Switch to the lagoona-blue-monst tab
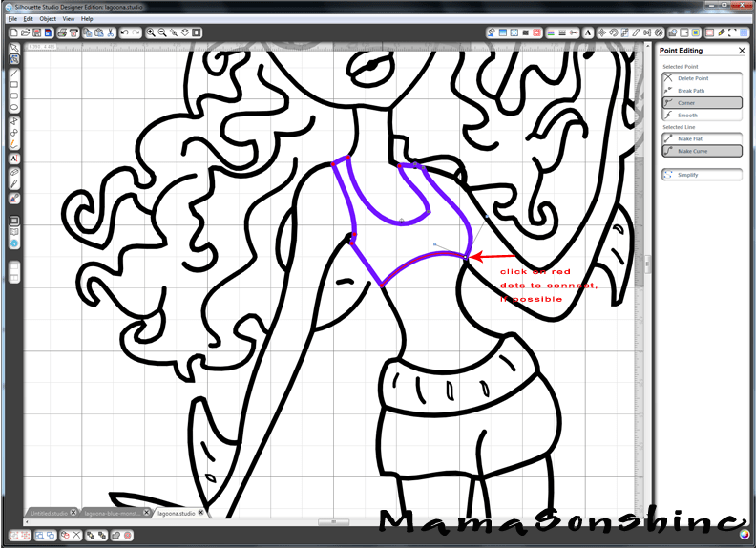 pos(112,514)
